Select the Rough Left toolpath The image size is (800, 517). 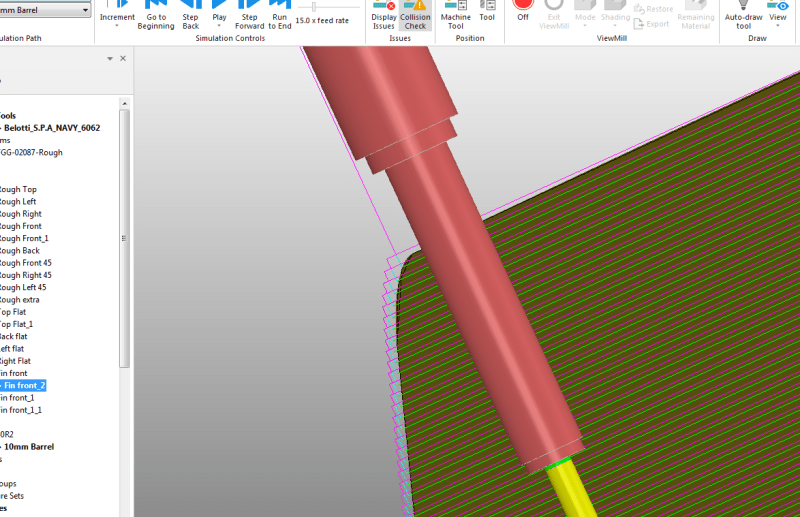(x=18, y=202)
